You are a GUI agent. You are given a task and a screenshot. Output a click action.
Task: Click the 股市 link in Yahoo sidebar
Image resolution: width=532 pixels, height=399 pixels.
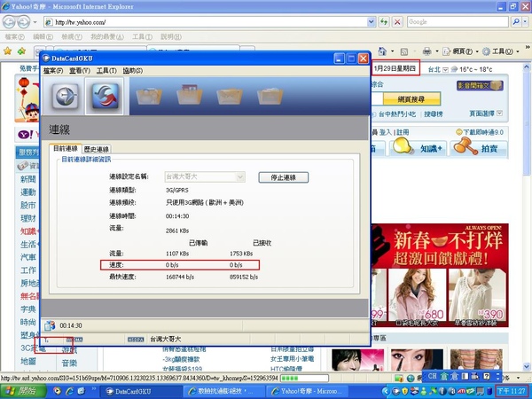click(x=27, y=206)
